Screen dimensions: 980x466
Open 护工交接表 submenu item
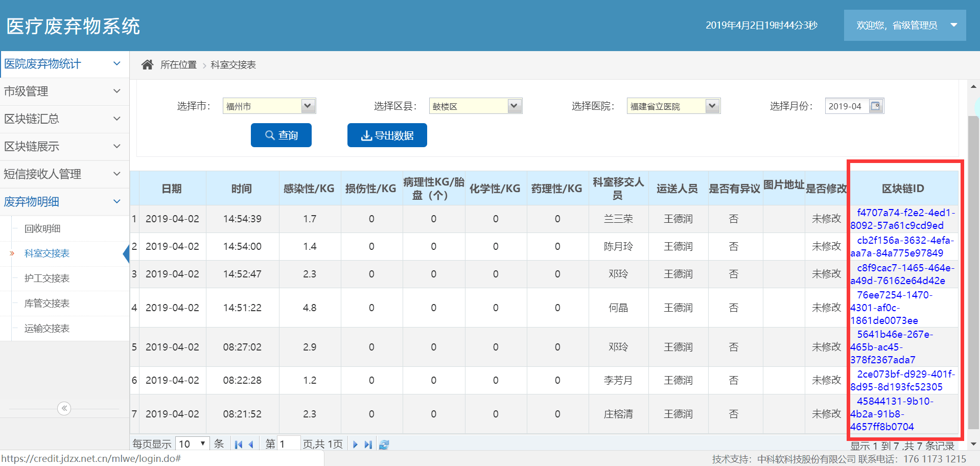tap(47, 278)
